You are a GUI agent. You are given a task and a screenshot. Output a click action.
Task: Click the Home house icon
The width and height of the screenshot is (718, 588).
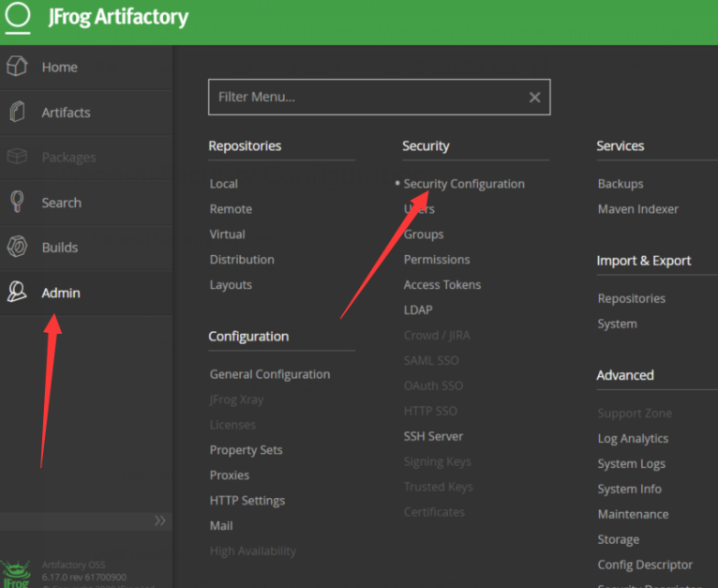pos(17,66)
